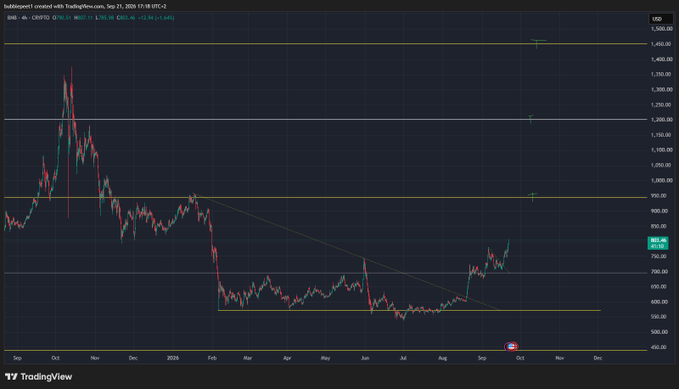Click the 1,000.00 price axis label
The image size is (679, 389).
coord(662,180)
